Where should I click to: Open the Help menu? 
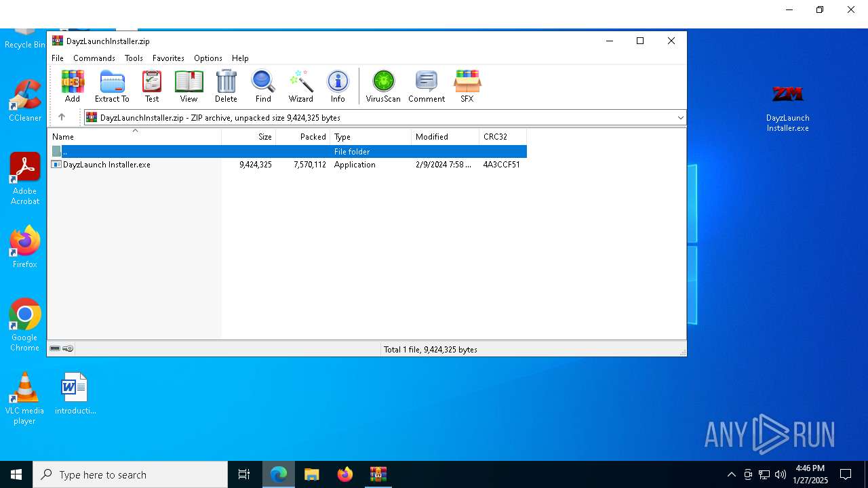(x=240, y=58)
